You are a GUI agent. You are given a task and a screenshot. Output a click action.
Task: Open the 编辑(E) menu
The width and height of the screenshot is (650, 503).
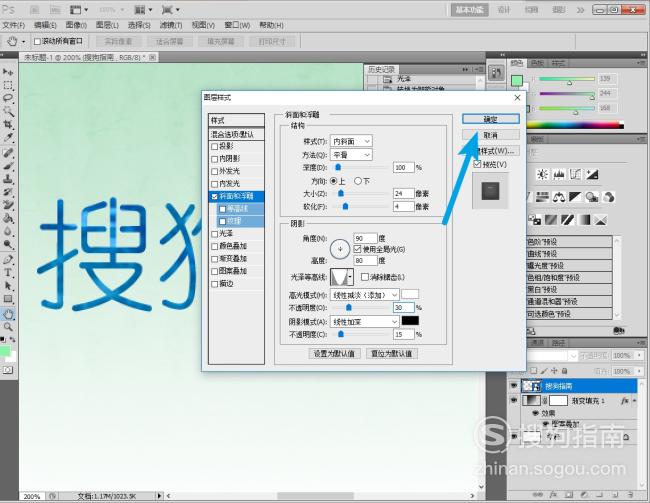[45, 25]
